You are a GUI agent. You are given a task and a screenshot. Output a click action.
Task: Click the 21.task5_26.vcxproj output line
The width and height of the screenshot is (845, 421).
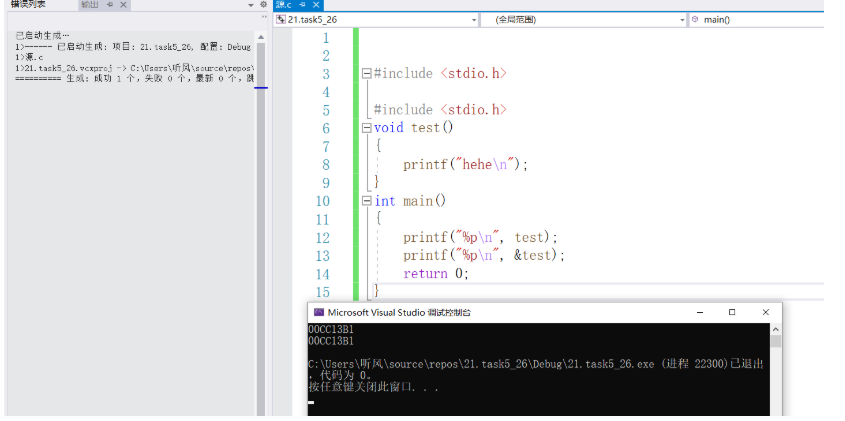(x=134, y=68)
